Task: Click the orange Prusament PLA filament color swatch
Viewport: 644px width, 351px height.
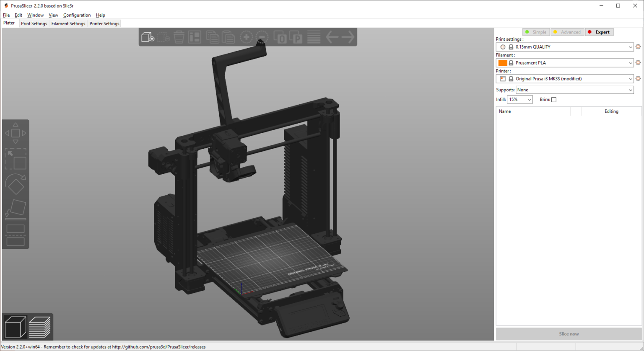Action: 502,62
